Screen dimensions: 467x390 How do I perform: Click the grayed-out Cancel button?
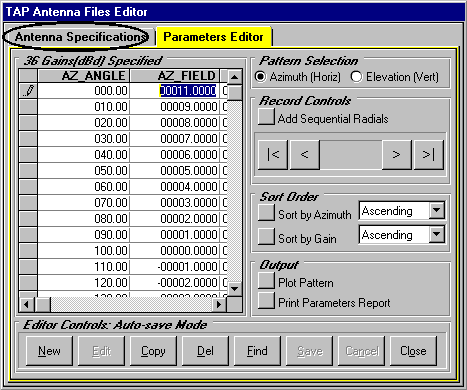[x=361, y=351]
